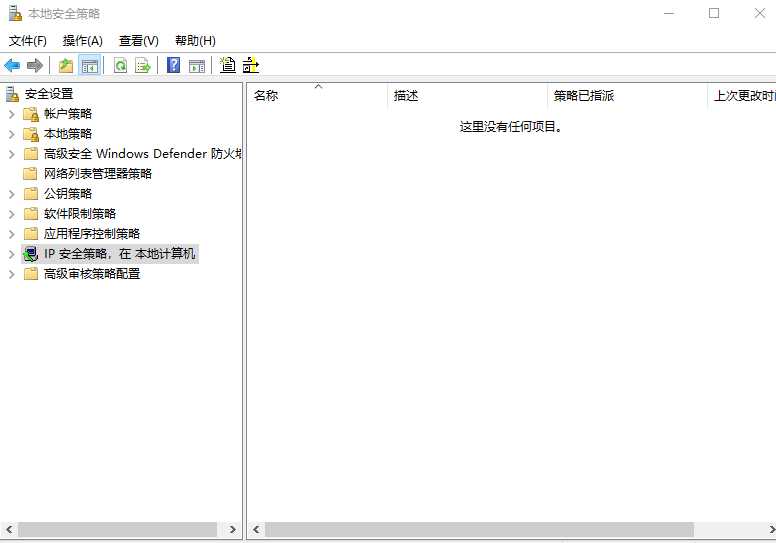Expand the 帐户策略 tree node
The height and width of the screenshot is (543, 776).
click(11, 114)
